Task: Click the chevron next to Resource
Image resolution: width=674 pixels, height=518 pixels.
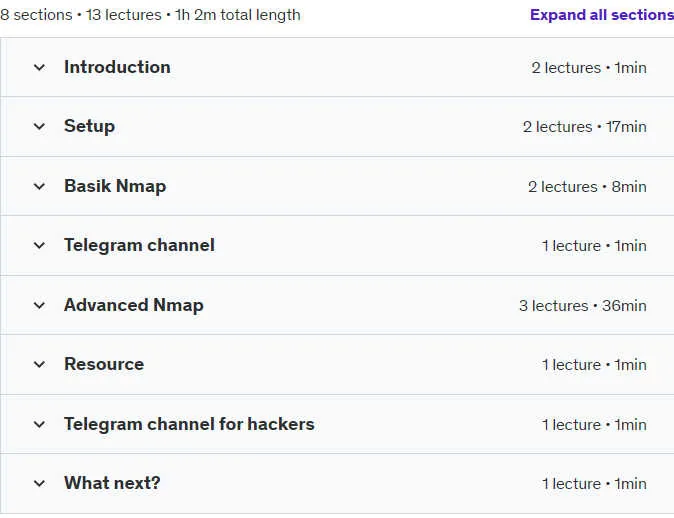Action: (x=39, y=365)
